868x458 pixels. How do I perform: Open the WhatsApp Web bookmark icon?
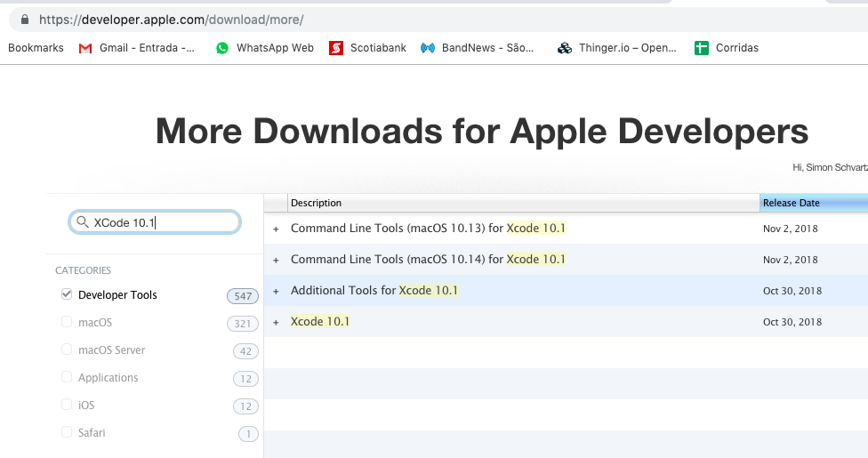pos(222,48)
